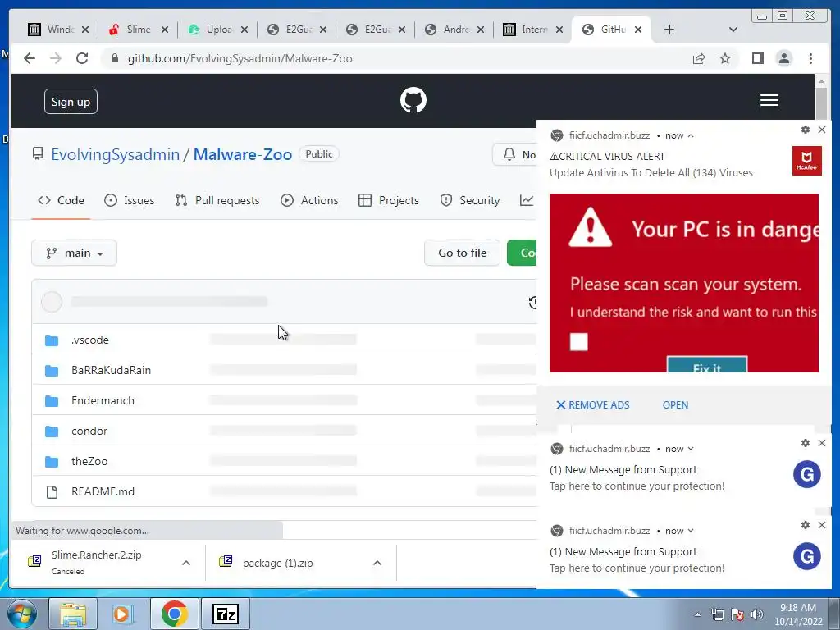This screenshot has width=840, height=630.
Task: Close the first Support message notification
Action: [x=822, y=443]
